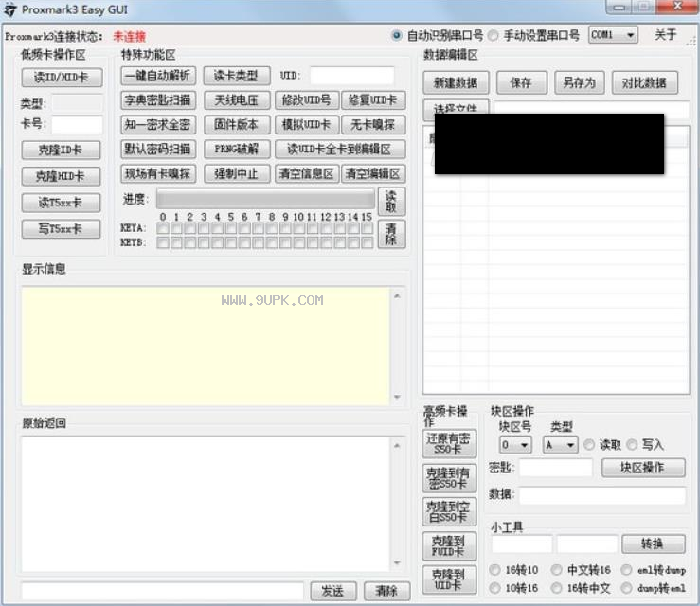Screen dimensions: 700x606
Task: Open the 块区号 block number dropdown
Action: [x=515, y=445]
